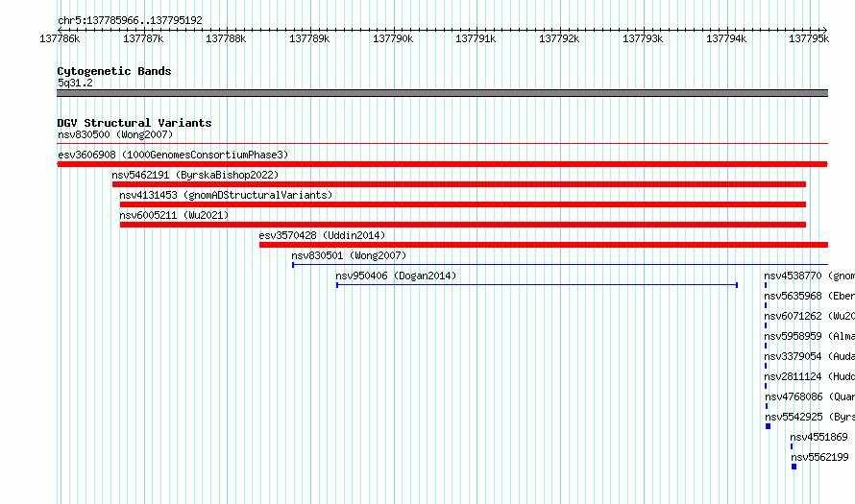
Task: Open variant label nsv5462191 (ByrskaBishop2022)
Action: [x=195, y=175]
